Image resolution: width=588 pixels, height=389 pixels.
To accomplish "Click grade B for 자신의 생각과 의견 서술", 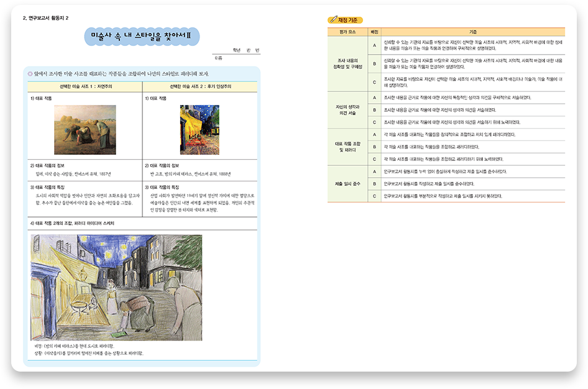I will [x=374, y=110].
